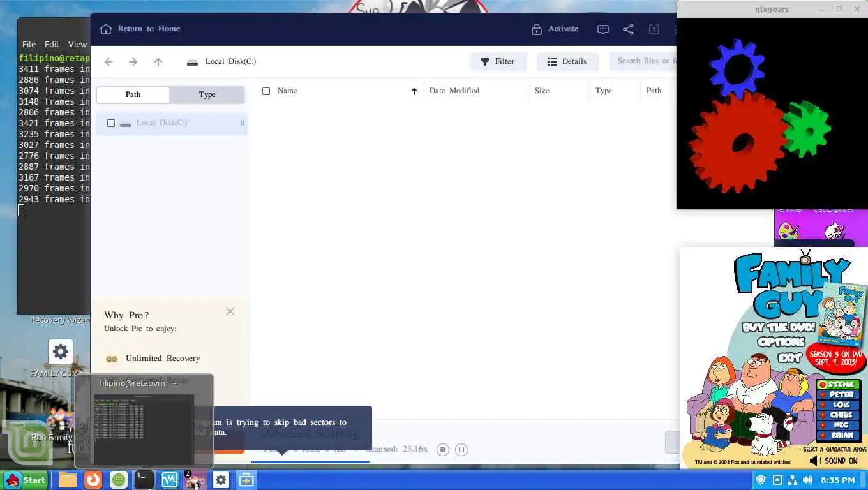Select the CHRIS character option
The image size is (868, 490).
839,415
